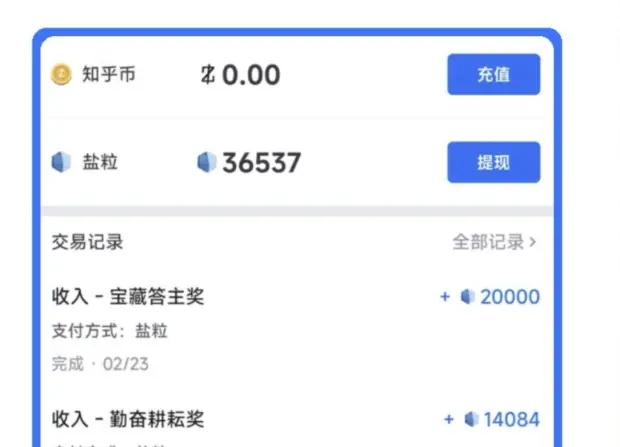Image resolution: width=620 pixels, height=447 pixels.
Task: Select the 盐粒 label in balance row
Action: coord(100,162)
